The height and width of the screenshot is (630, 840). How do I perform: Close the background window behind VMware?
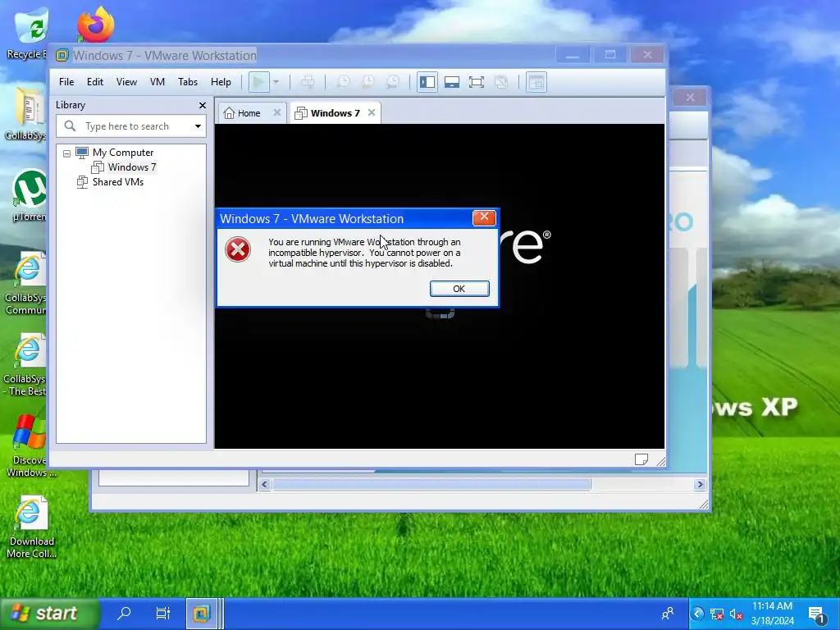(x=691, y=98)
